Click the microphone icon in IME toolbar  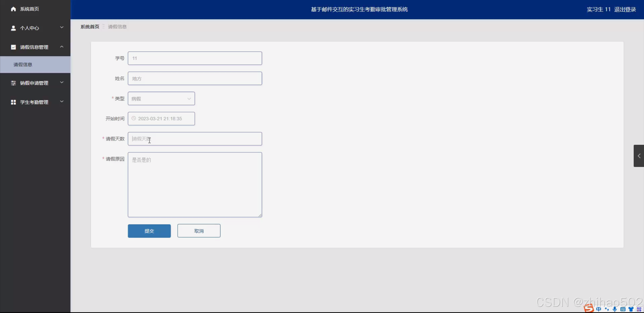tap(615, 309)
